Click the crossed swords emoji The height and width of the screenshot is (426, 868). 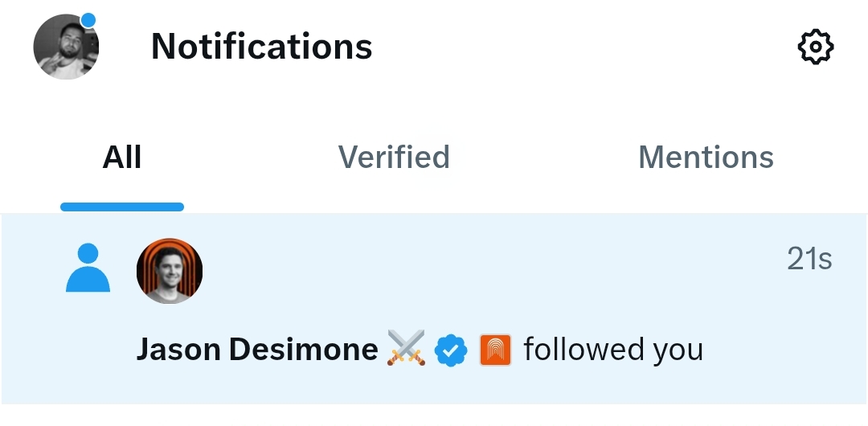(x=405, y=350)
